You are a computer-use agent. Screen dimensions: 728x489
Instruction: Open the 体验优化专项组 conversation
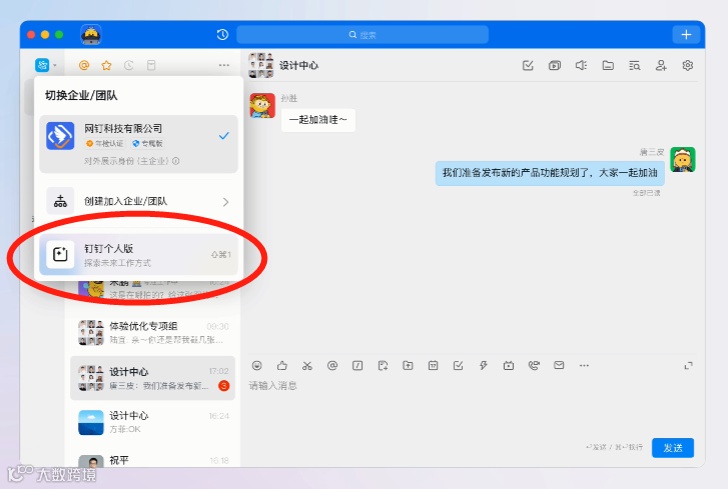[153, 333]
